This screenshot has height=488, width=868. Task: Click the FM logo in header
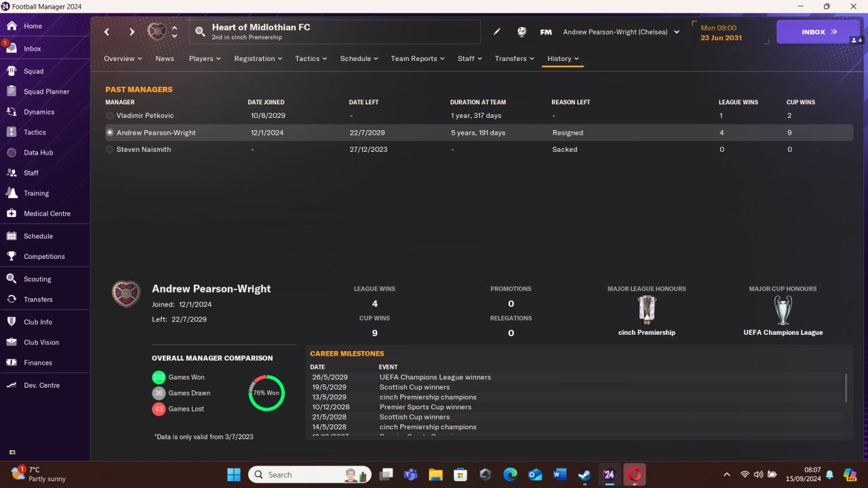coord(546,32)
